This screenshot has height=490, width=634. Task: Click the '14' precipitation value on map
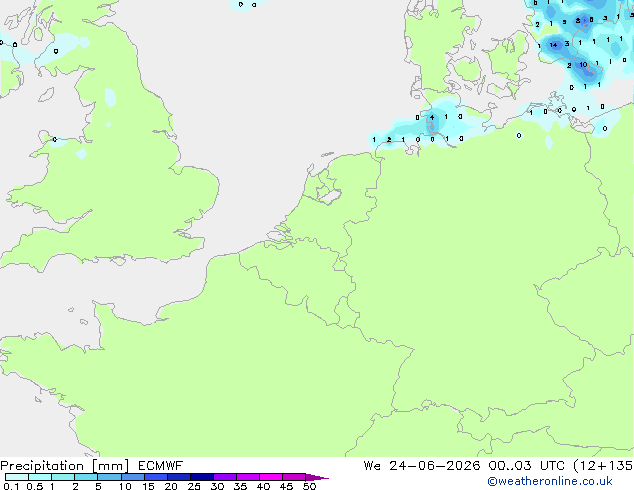pos(554,45)
